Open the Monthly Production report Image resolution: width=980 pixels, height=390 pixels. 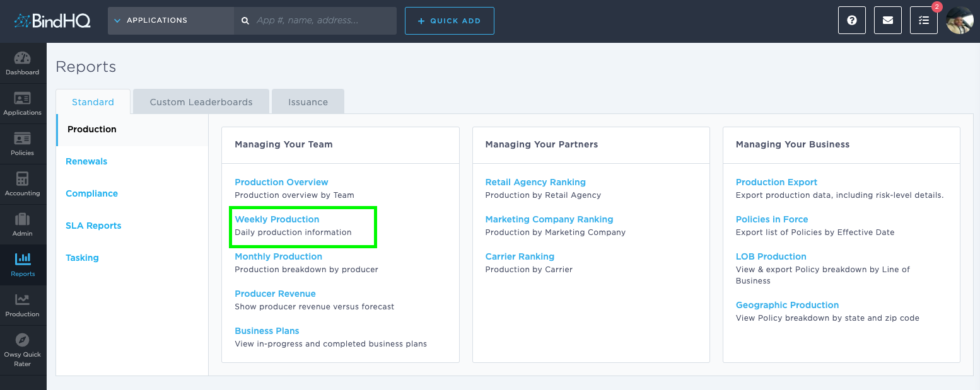pyautogui.click(x=278, y=256)
